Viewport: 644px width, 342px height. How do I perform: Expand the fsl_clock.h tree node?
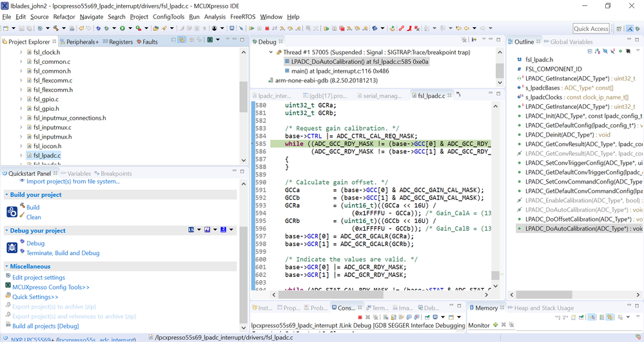pos(21,52)
